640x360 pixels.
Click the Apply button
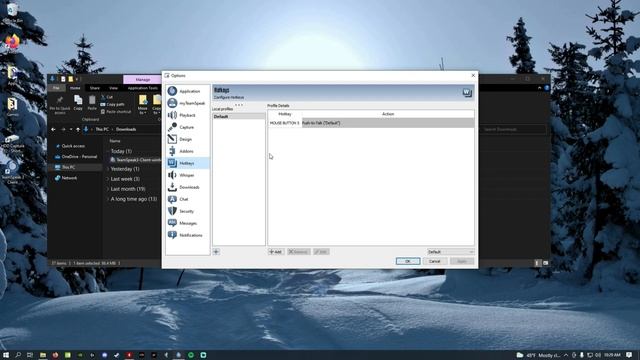462,261
